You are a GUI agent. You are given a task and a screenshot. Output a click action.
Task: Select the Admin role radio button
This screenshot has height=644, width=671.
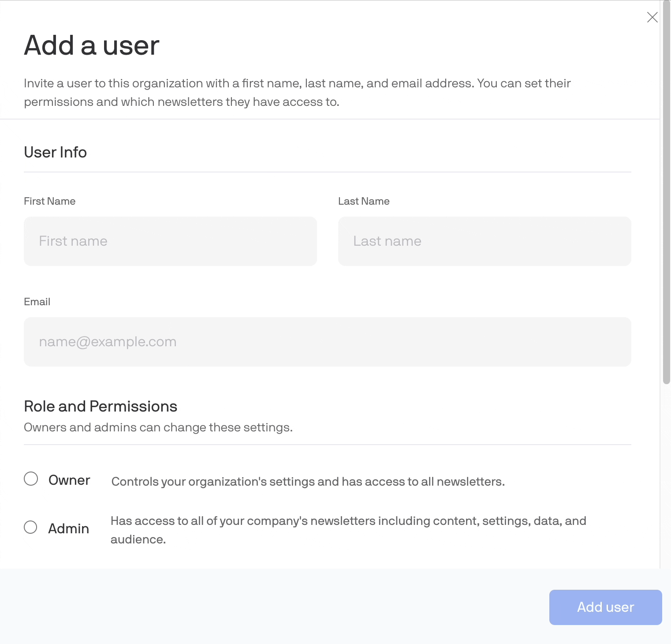[30, 527]
